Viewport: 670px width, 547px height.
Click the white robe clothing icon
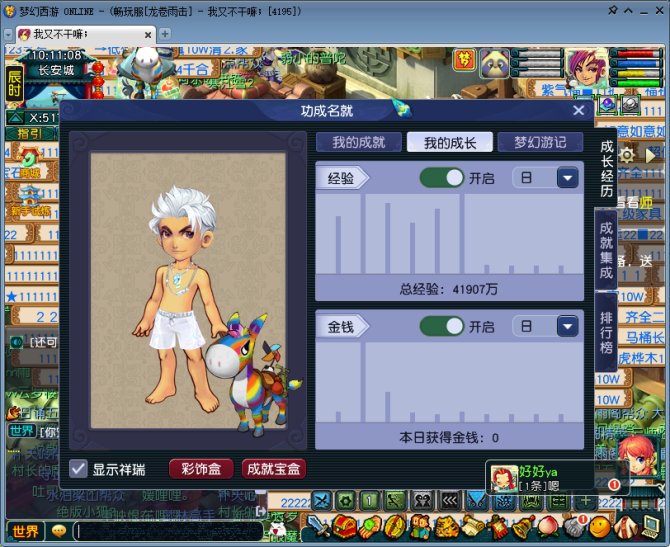click(625, 526)
